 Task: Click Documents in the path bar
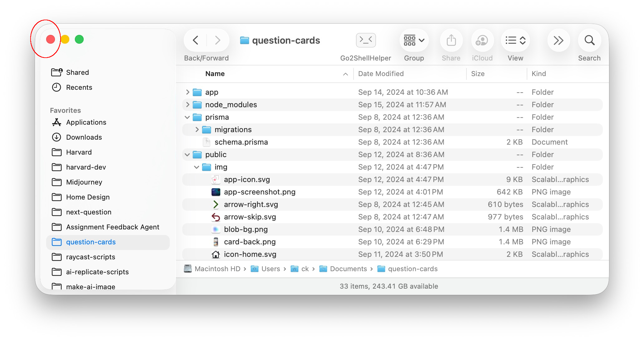pyautogui.click(x=343, y=269)
